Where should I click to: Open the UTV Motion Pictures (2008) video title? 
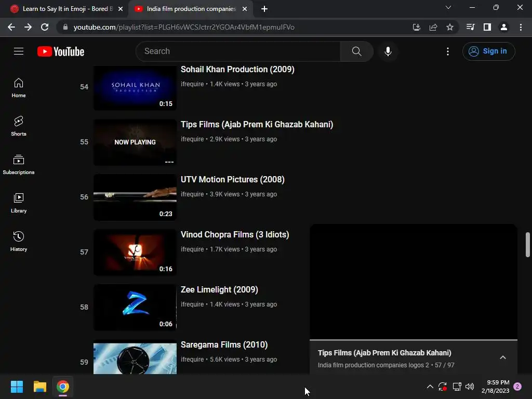click(232, 179)
